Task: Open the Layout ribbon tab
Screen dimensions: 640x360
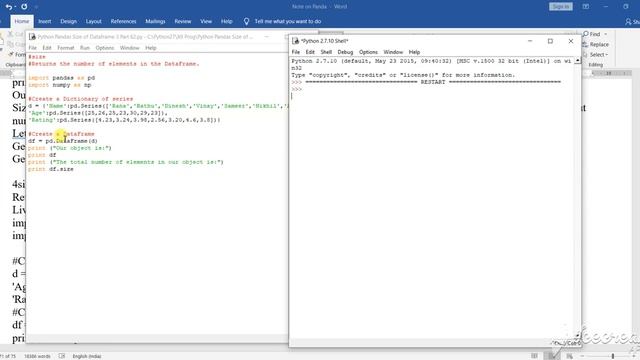Action: [x=93, y=21]
